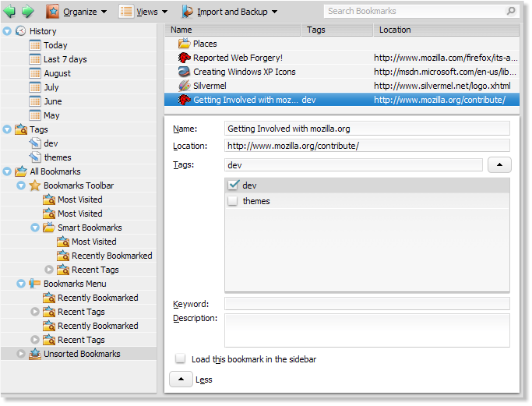Screen dimensions: 532x406
Task: Enable Load this bookmark in the sidebar
Action: pos(180,358)
